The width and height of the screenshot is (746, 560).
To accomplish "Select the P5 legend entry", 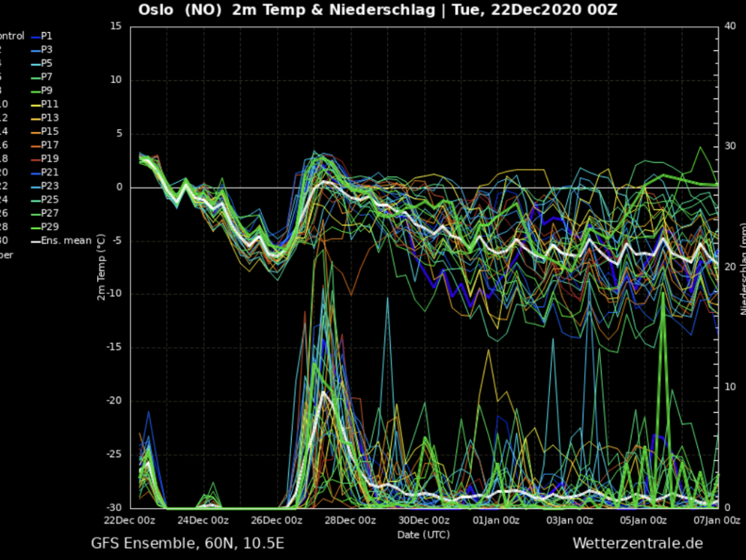I will (x=46, y=63).
